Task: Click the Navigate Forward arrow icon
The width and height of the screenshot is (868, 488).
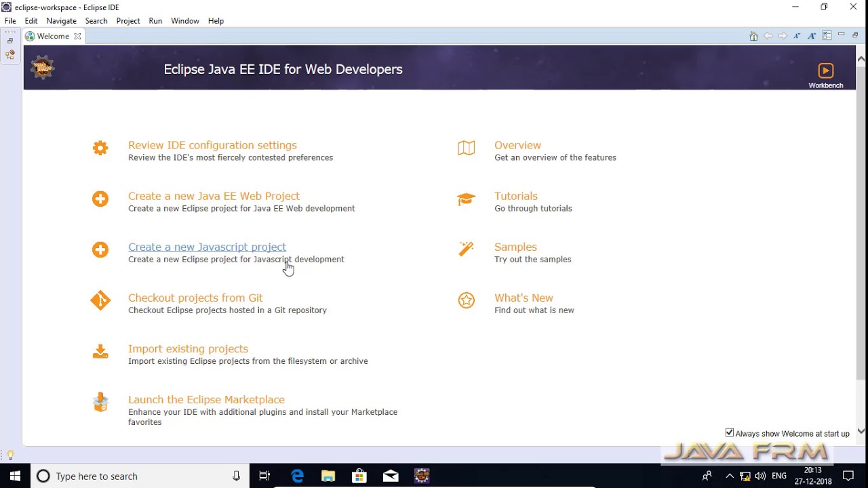Action: pyautogui.click(x=783, y=36)
